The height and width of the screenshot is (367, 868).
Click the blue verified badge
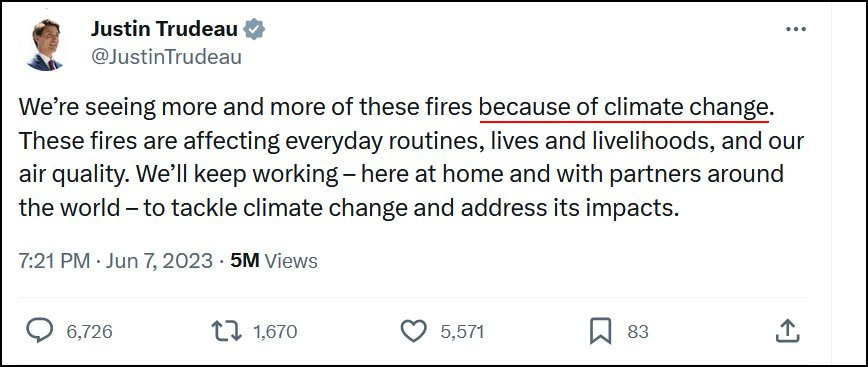tap(255, 29)
